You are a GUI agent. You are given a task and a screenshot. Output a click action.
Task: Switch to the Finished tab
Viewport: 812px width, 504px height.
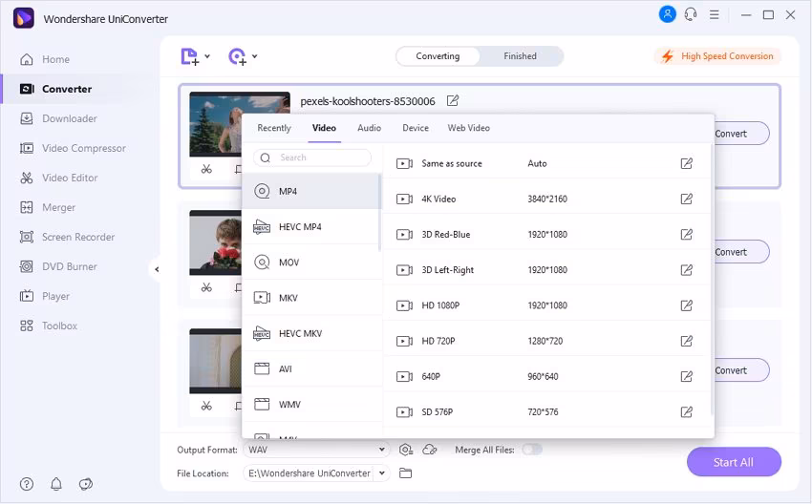520,56
